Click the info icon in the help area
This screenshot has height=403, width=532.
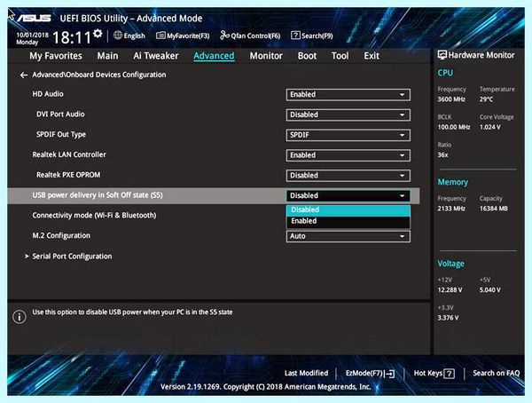point(20,317)
